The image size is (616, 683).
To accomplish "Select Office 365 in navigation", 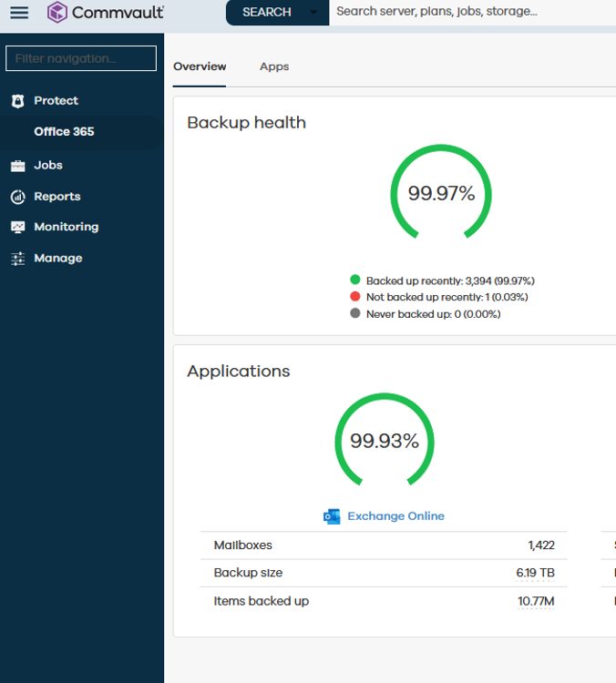I will tap(64, 131).
